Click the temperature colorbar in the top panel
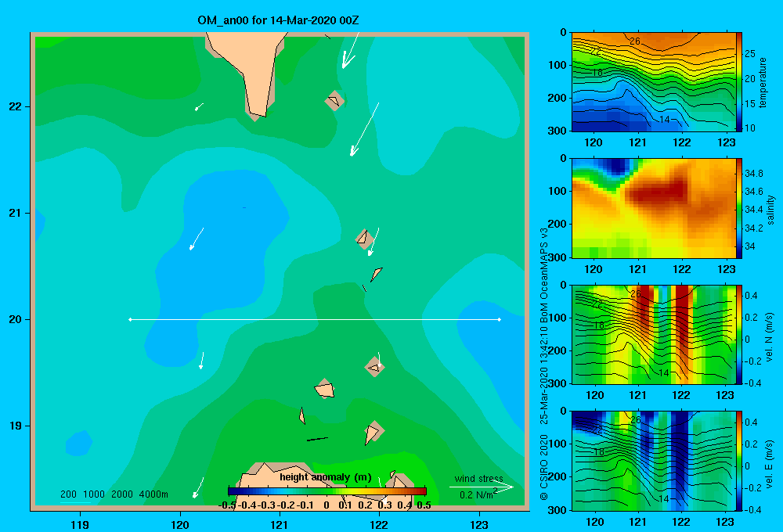 [739, 82]
